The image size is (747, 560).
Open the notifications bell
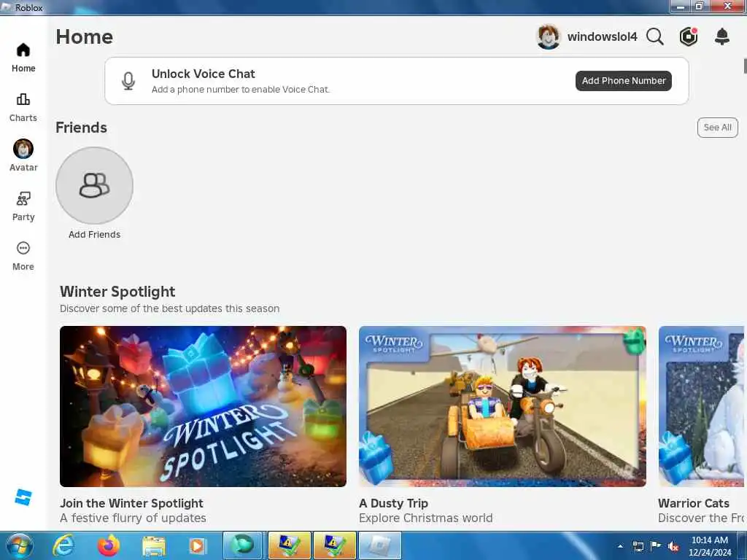tap(722, 36)
